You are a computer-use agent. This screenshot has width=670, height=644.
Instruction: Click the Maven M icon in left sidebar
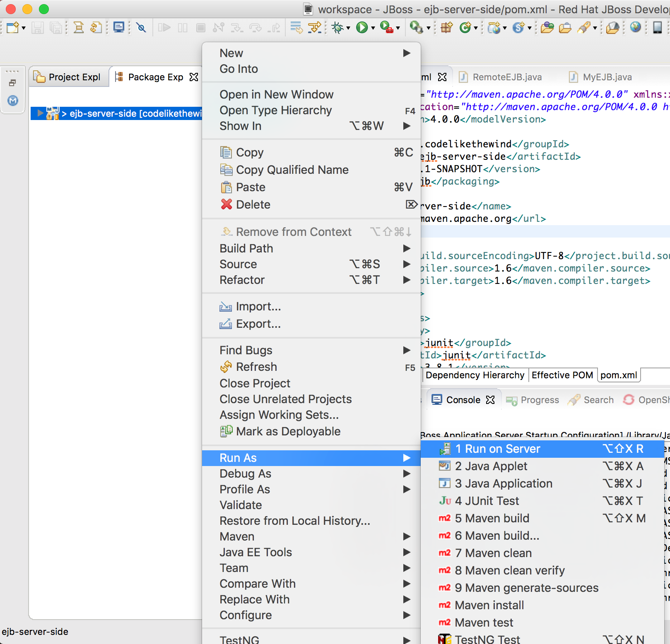[13, 101]
